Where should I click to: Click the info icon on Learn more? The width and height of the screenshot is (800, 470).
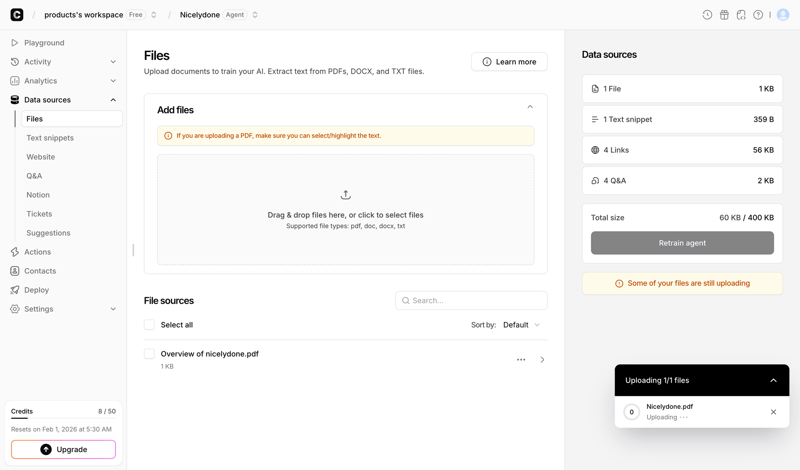(487, 62)
